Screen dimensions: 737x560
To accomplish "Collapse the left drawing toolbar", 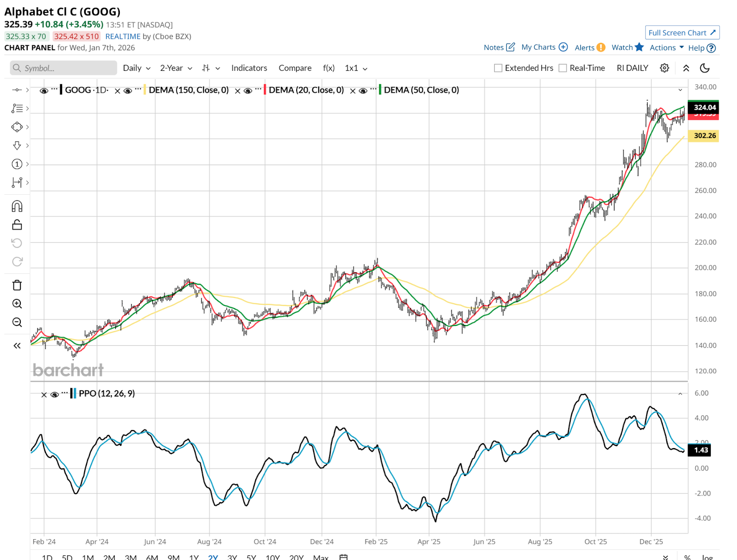I will (17, 345).
